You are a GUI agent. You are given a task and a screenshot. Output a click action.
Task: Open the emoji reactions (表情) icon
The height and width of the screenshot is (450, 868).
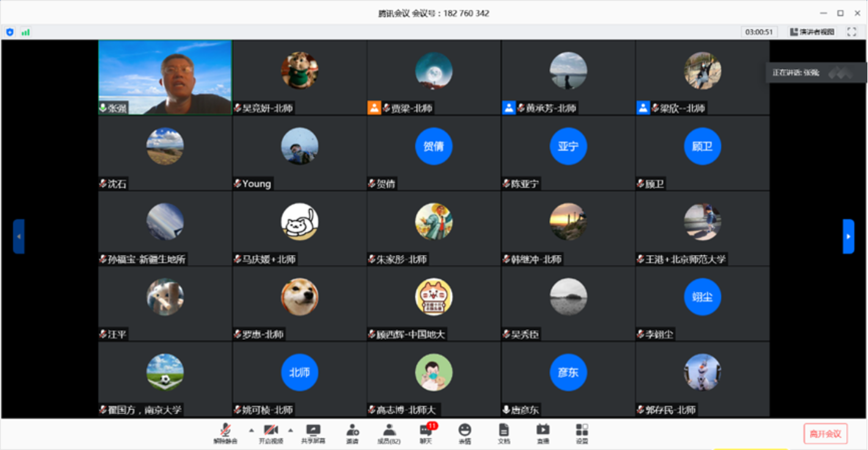tap(465, 432)
